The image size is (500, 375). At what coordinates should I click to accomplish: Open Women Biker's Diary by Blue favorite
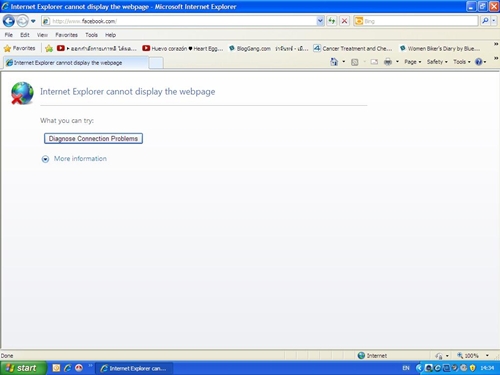[x=440, y=48]
